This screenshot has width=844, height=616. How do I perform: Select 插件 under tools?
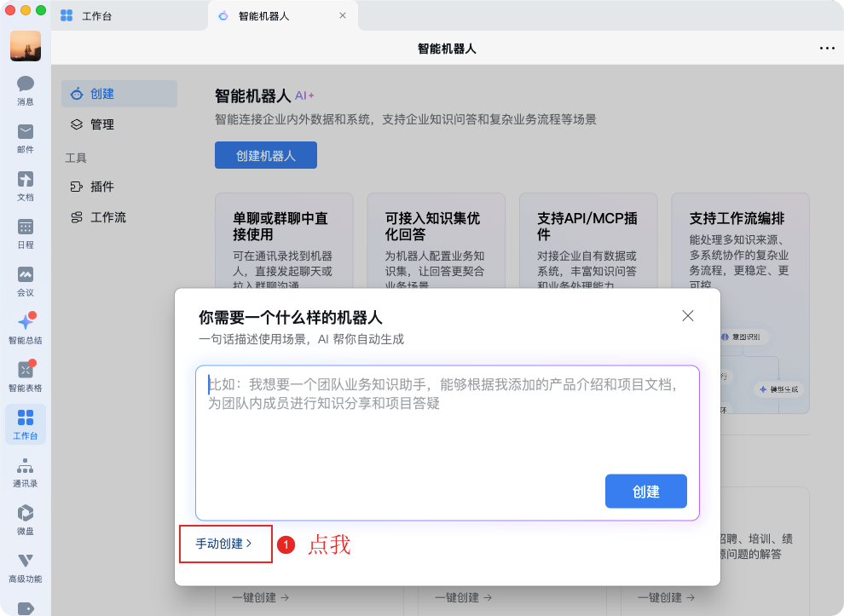click(101, 187)
